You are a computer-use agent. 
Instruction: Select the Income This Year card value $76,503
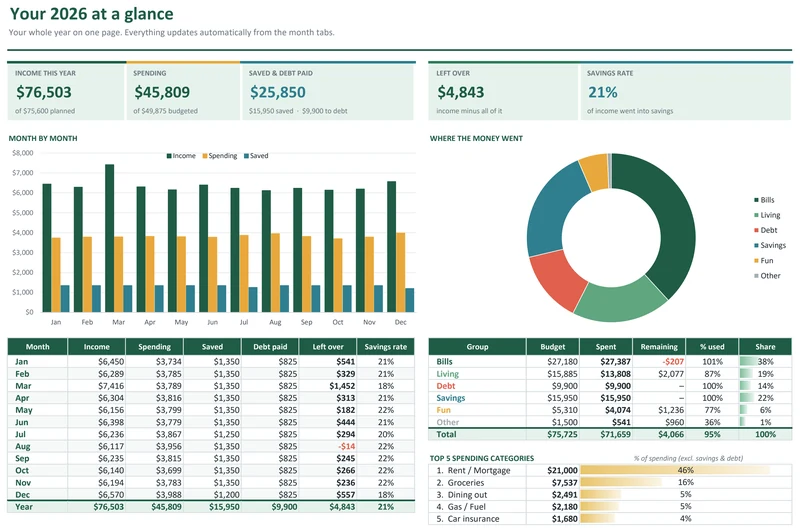pos(44,92)
